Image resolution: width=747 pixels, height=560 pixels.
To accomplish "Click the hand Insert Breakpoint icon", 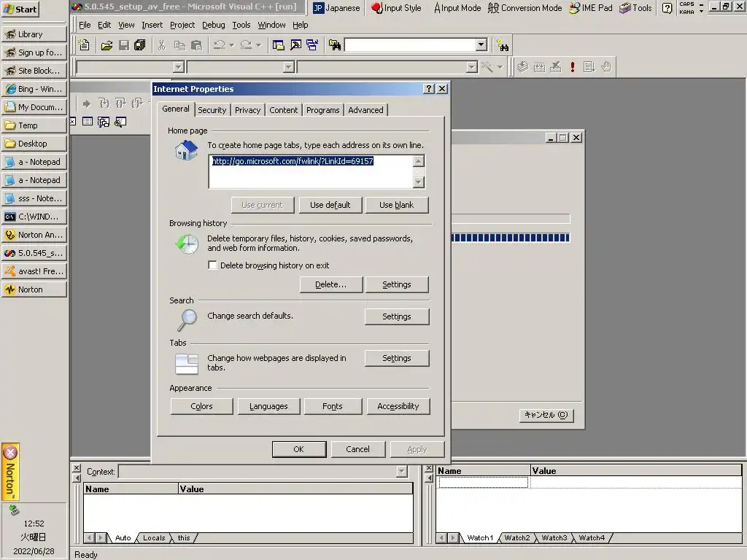I will (606, 67).
